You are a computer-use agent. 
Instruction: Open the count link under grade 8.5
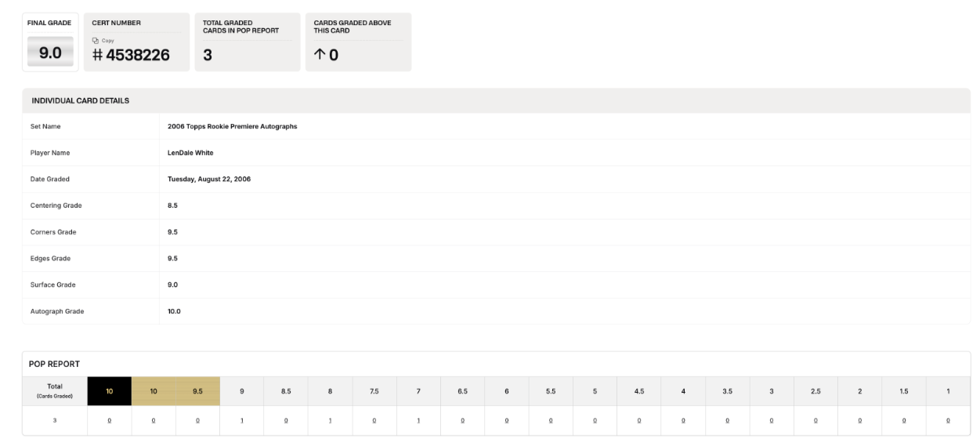pos(286,420)
